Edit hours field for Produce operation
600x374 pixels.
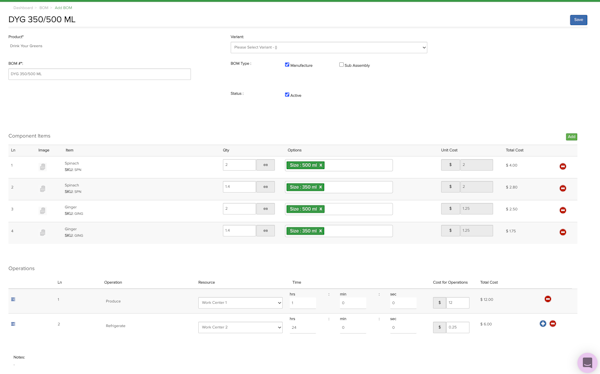303,303
